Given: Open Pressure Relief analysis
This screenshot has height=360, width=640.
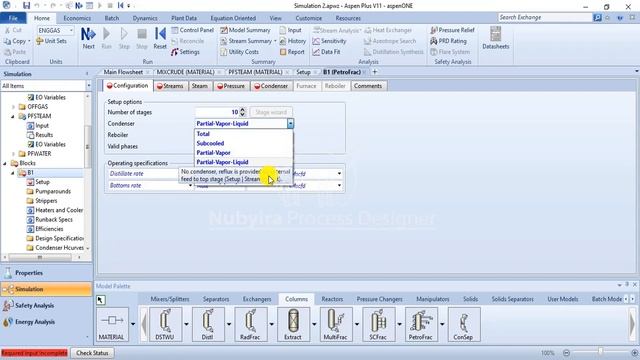Looking at the screenshot, I should click(452, 30).
